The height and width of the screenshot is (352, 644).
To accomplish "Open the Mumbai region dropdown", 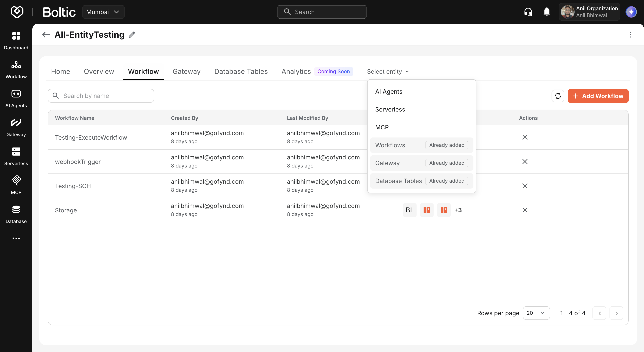I will tap(103, 12).
